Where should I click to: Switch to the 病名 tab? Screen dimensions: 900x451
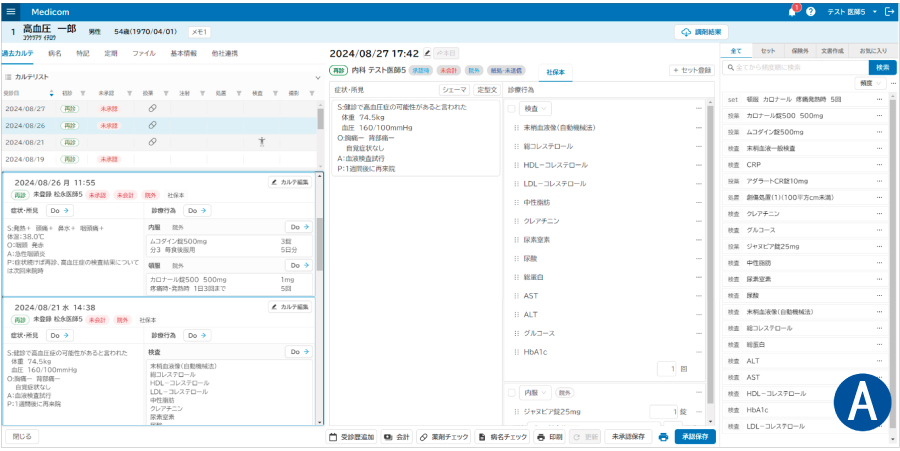click(x=55, y=53)
